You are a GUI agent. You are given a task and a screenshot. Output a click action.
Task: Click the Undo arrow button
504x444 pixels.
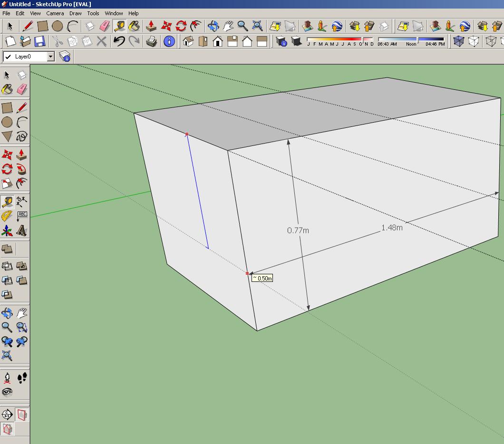(119, 41)
